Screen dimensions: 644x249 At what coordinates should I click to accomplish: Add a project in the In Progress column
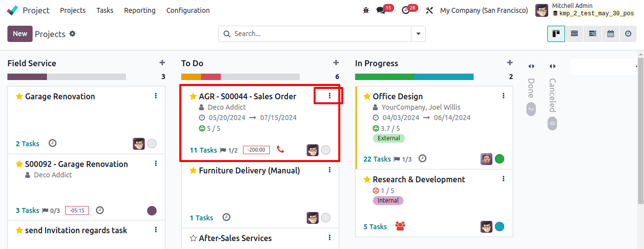point(510,63)
